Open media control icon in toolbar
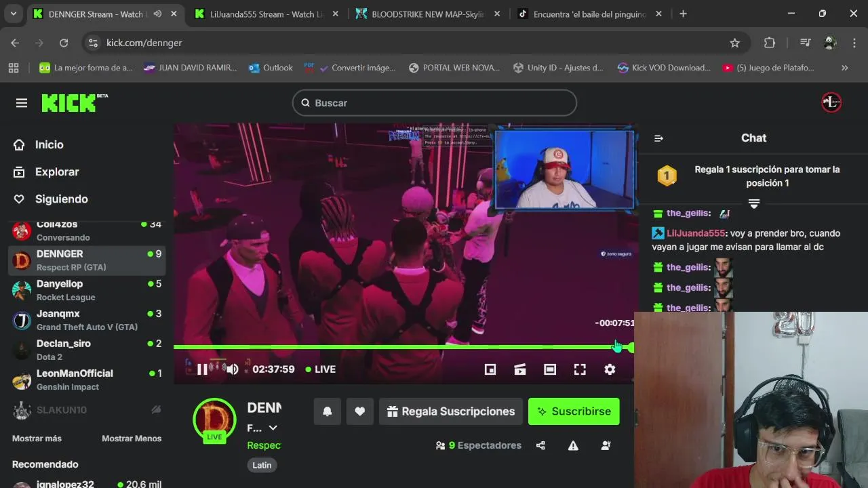The width and height of the screenshot is (868, 488). pos(805,43)
